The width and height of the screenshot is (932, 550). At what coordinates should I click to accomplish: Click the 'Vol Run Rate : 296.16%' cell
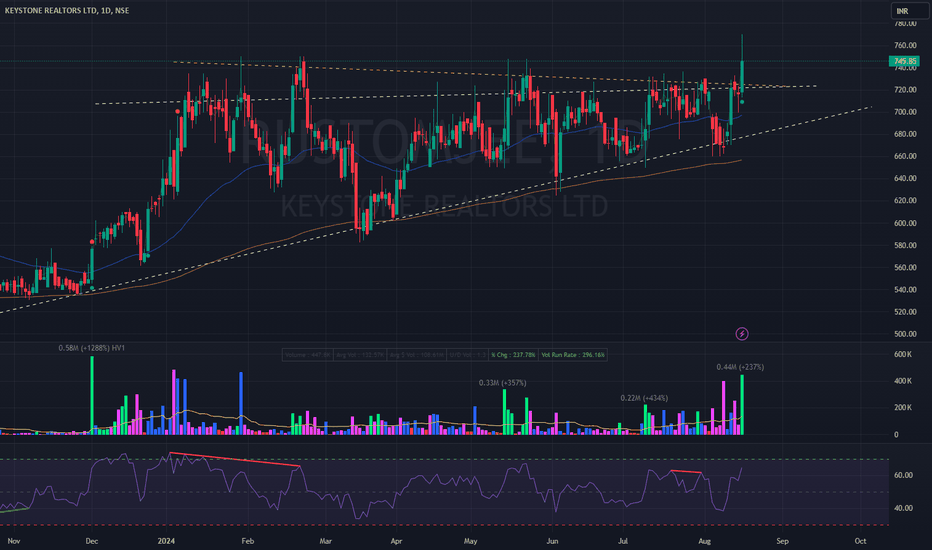click(572, 355)
